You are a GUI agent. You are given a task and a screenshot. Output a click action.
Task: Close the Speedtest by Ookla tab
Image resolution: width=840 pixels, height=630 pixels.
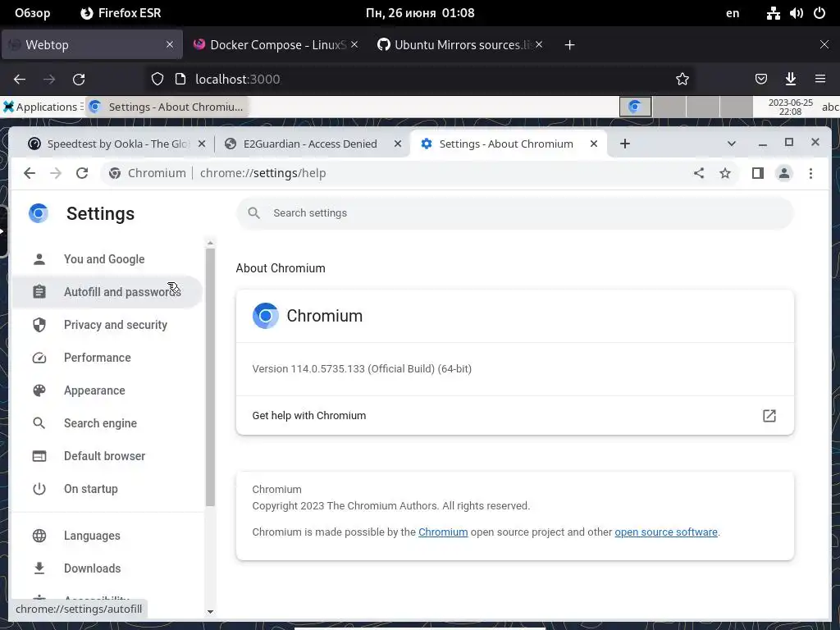[202, 144]
